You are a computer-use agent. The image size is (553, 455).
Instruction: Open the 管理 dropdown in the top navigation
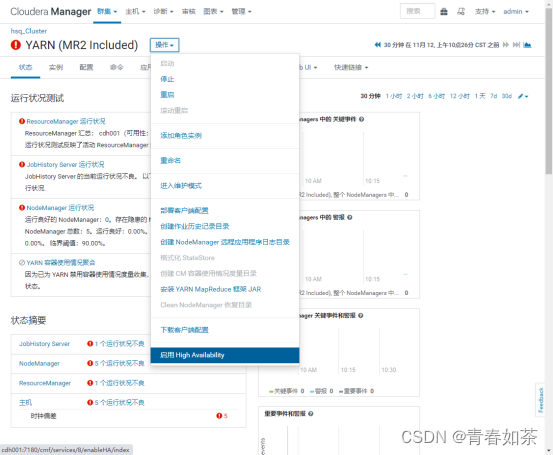point(241,12)
